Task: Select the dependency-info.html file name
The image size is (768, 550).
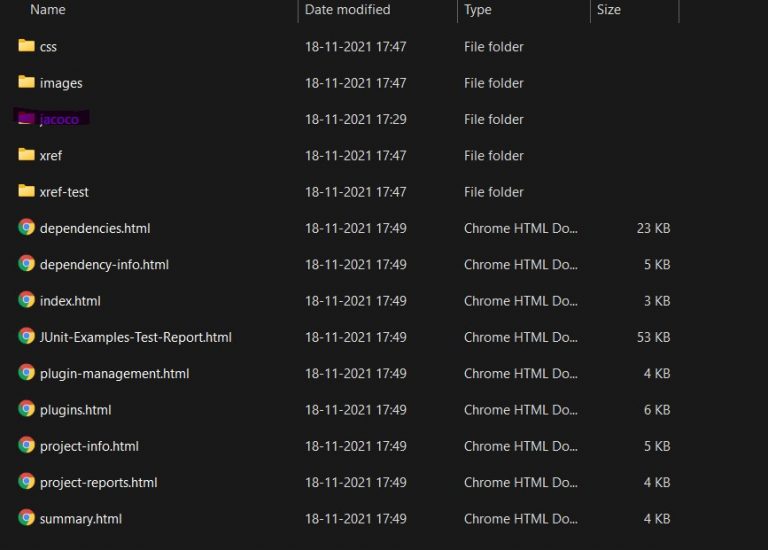Action: point(104,264)
